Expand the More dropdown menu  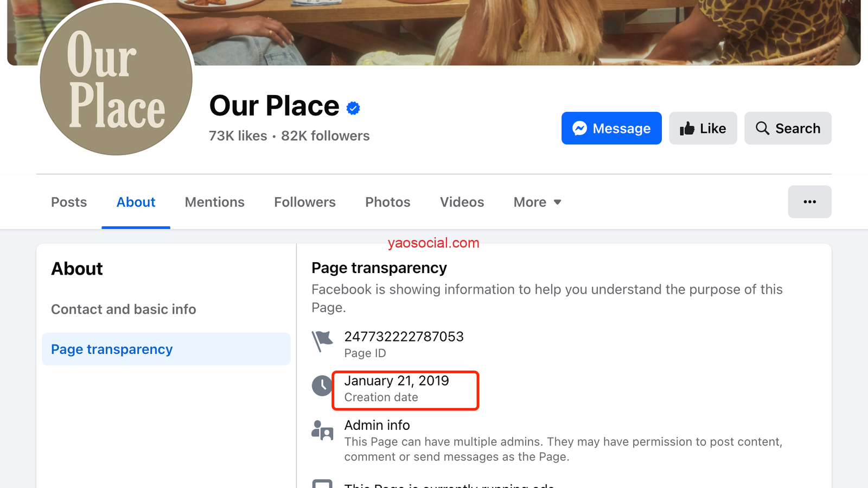point(537,202)
